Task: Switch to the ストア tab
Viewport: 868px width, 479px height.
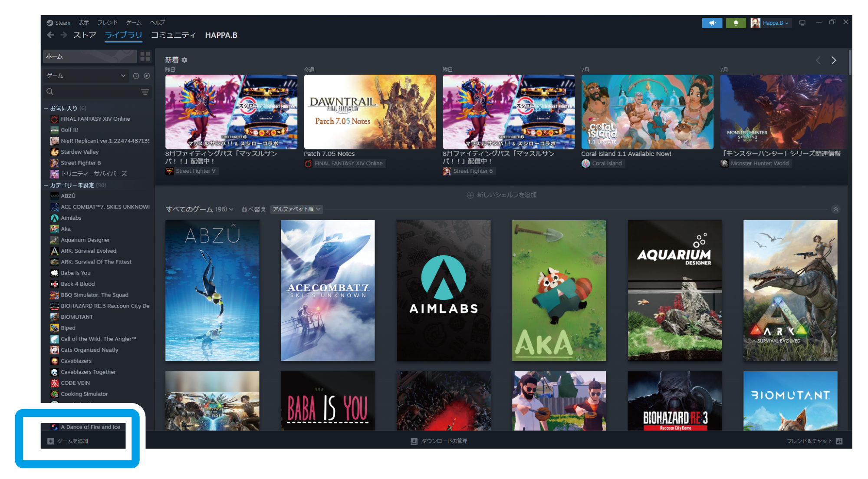Action: (84, 35)
